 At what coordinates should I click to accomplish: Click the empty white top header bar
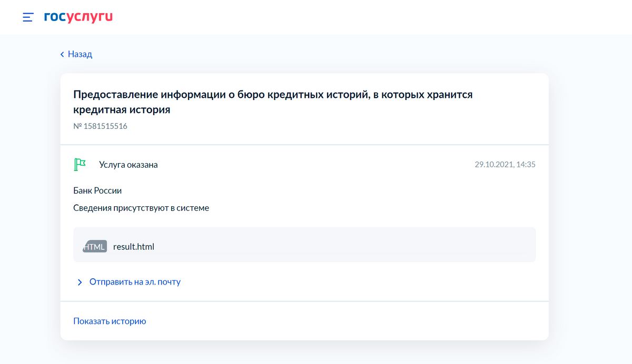369,17
